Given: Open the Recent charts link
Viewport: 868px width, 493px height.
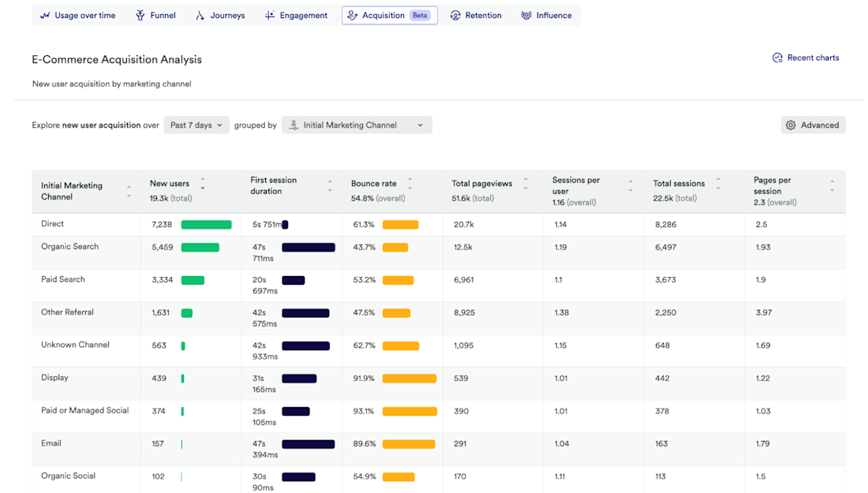Looking at the screenshot, I should point(813,58).
